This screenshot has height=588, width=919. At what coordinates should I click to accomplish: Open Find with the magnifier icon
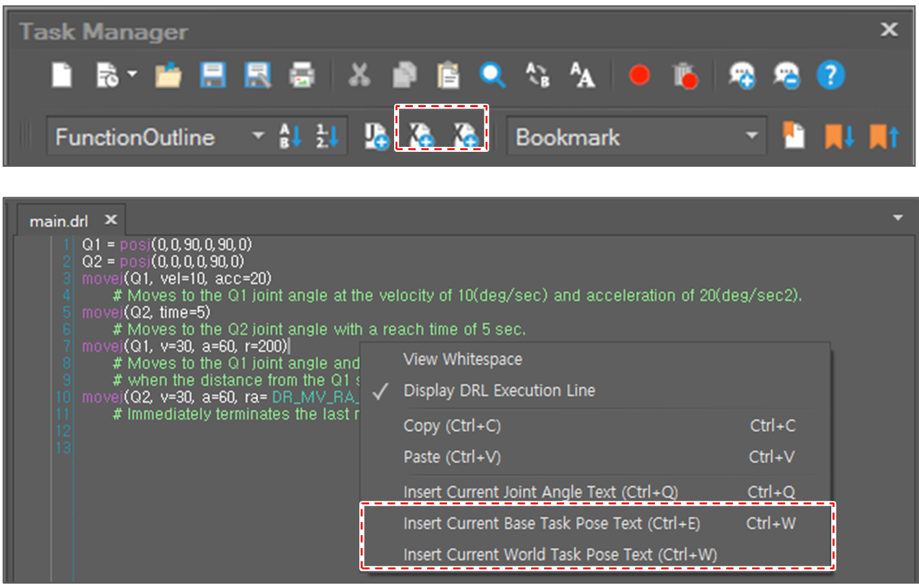[492, 75]
